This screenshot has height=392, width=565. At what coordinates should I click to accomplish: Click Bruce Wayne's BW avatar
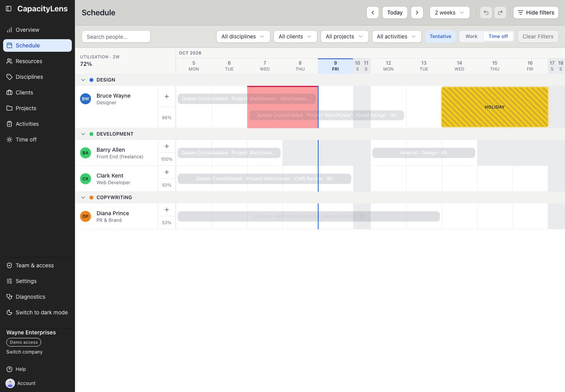coord(86,99)
